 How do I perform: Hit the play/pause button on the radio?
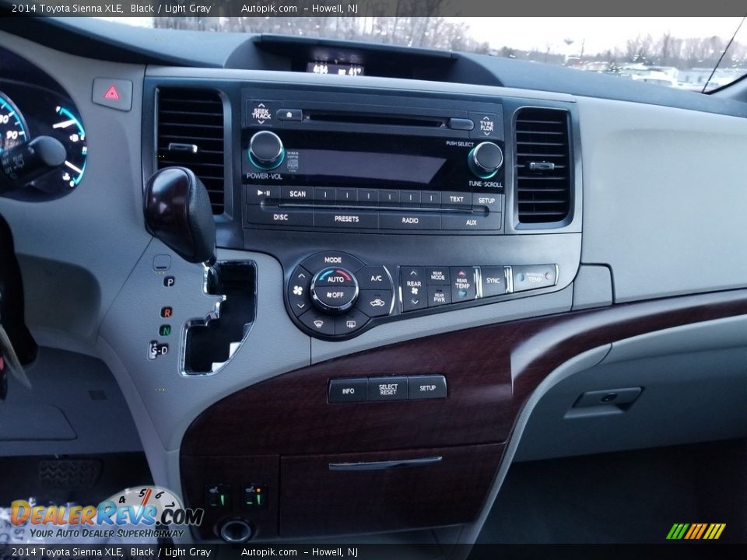264,193
